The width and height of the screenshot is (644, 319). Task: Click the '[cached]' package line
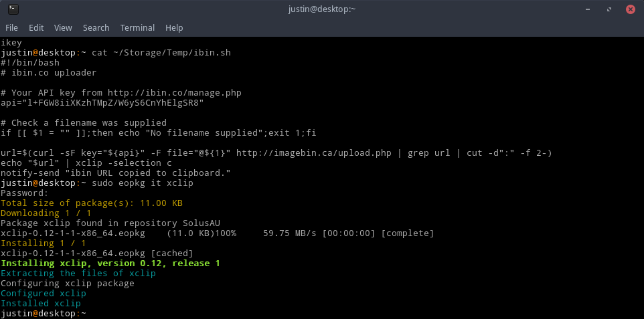[96, 253]
